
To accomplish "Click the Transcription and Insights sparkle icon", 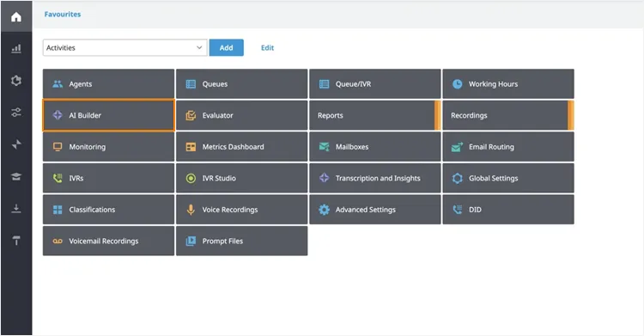I will [x=324, y=178].
